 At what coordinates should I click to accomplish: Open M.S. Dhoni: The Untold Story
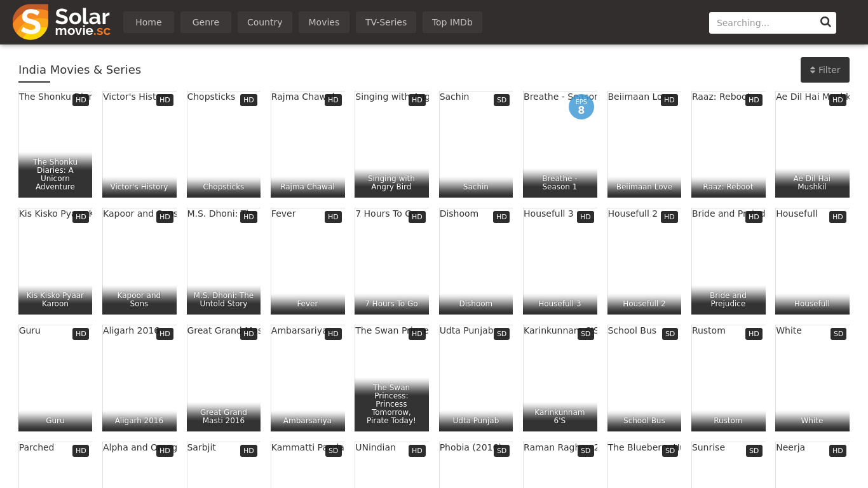(223, 267)
